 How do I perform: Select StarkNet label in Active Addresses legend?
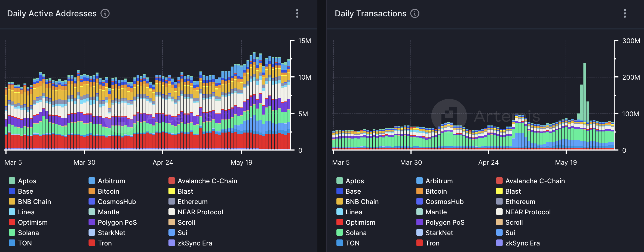click(112, 233)
